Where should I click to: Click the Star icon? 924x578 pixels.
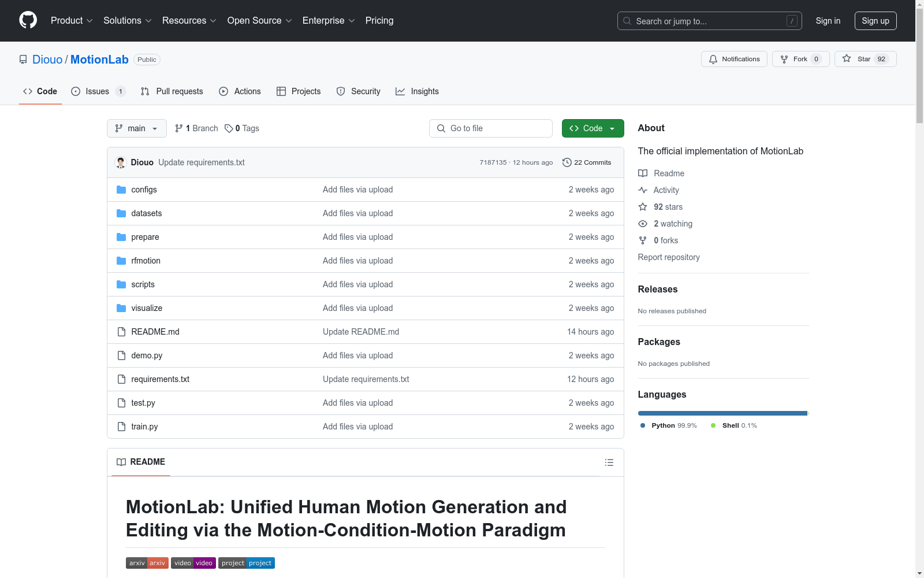point(847,58)
